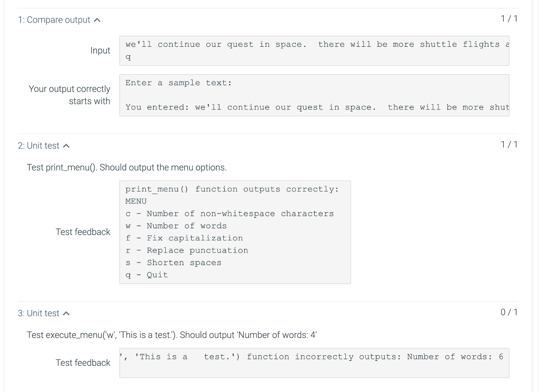This screenshot has width=539, height=392.
Task: Click the 'You entered:' output line
Action: pyautogui.click(x=317, y=107)
